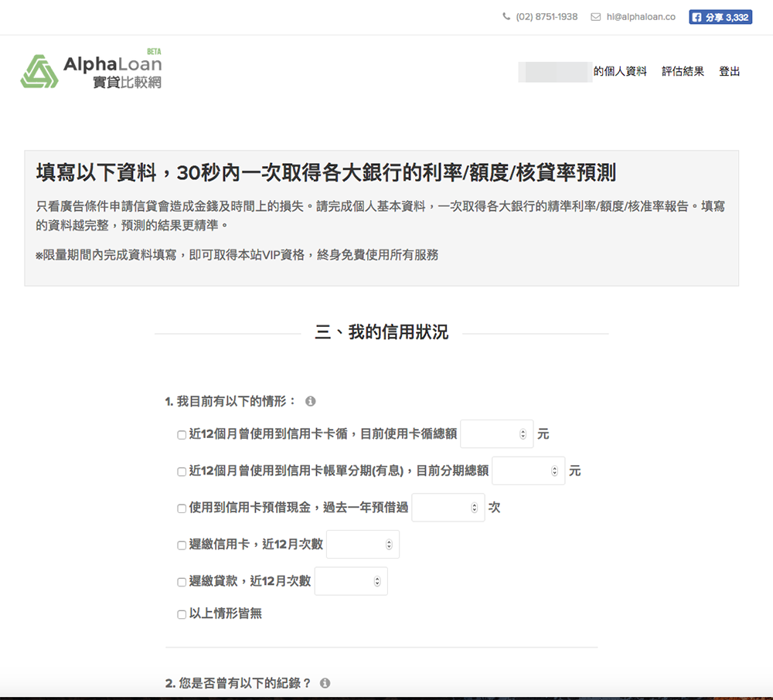Tick the late credit card payment (遲繳信用卡) checkbox

(x=182, y=545)
